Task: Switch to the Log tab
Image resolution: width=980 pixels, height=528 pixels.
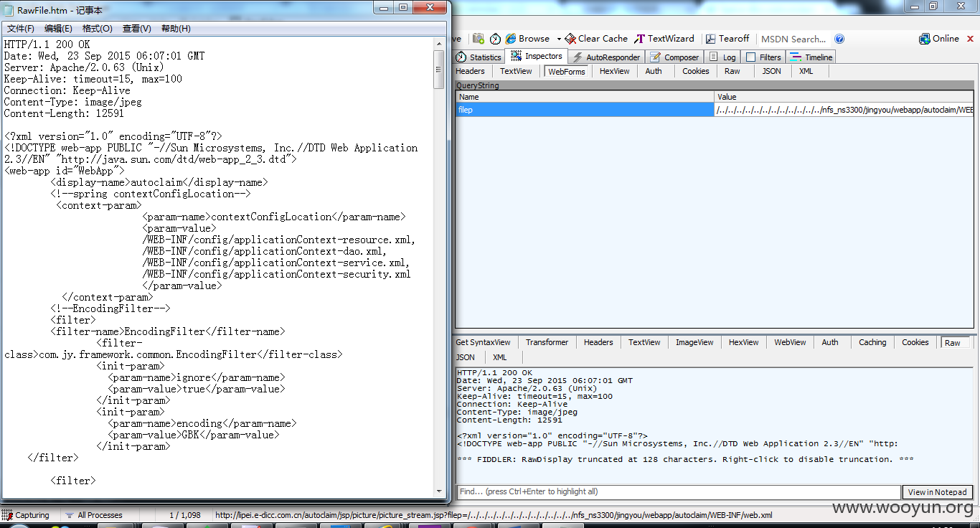Action: point(722,57)
